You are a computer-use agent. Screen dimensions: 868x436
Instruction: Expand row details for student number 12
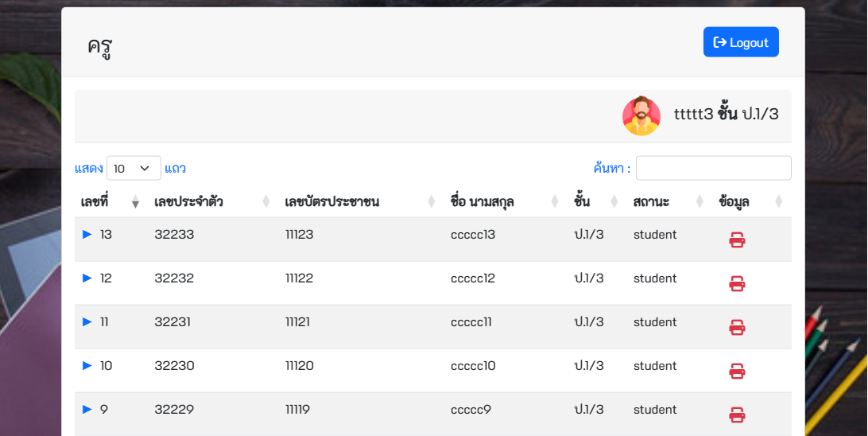(x=87, y=278)
